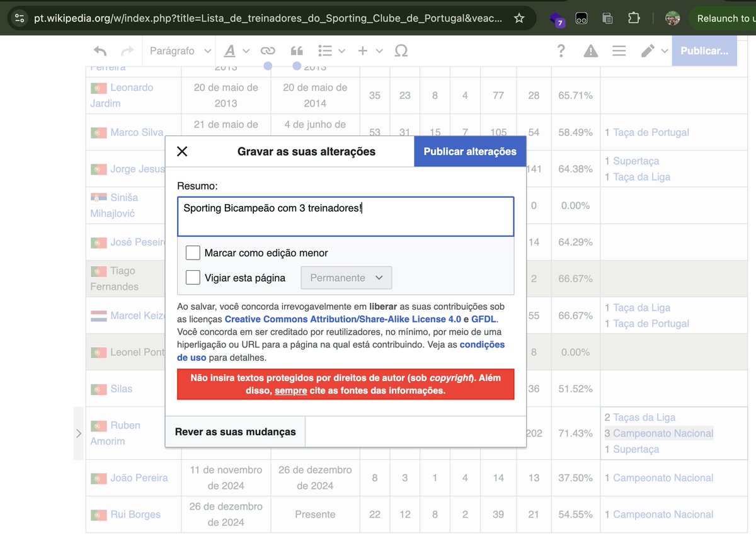This screenshot has height=541, width=756.
Task: Open the Creative Commons Attribution/Share-Alike License link
Action: 343,319
